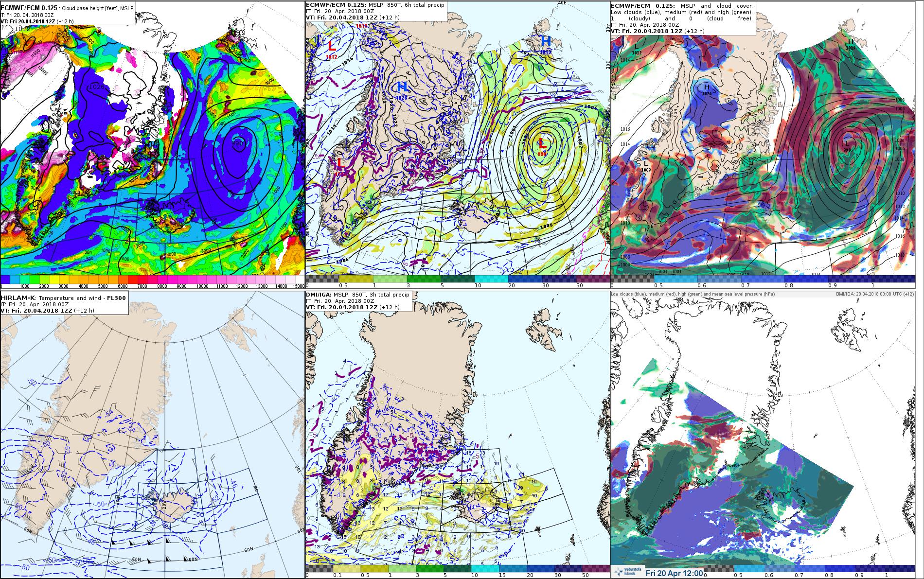Click the L 1009 low label in cloud cover map
Image resolution: width=924 pixels, height=579 pixels.
[x=646, y=166]
